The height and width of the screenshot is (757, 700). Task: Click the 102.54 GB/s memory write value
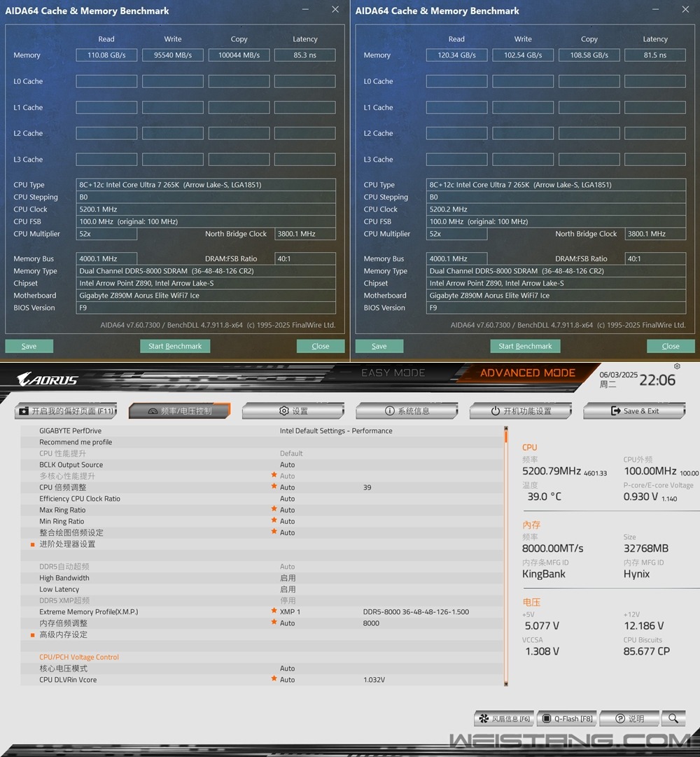(x=523, y=55)
